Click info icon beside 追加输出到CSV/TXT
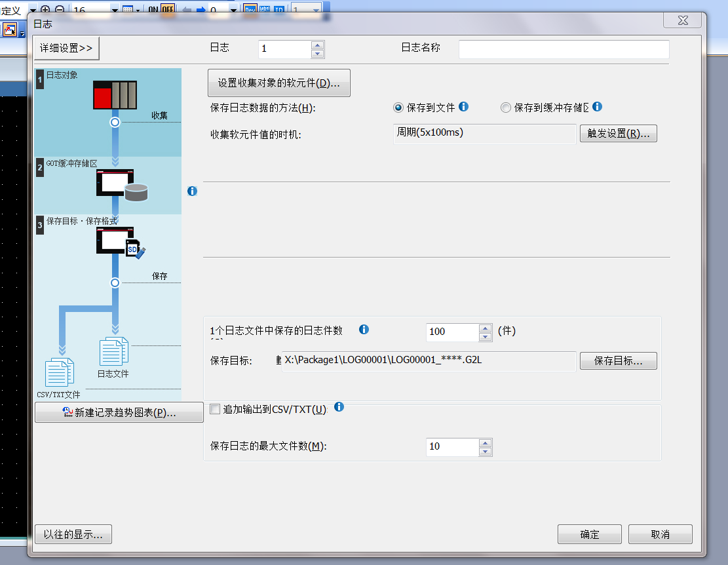Screen dimensions: 728x565 point(339,407)
